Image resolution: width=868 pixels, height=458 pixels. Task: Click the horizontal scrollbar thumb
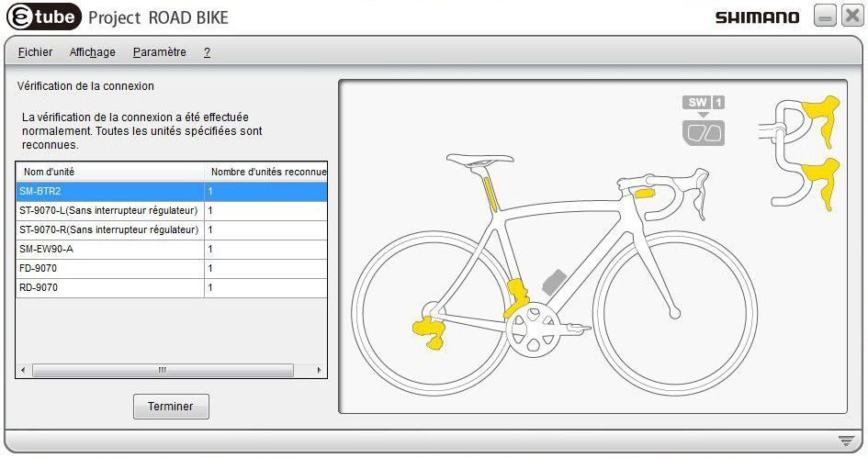click(163, 370)
